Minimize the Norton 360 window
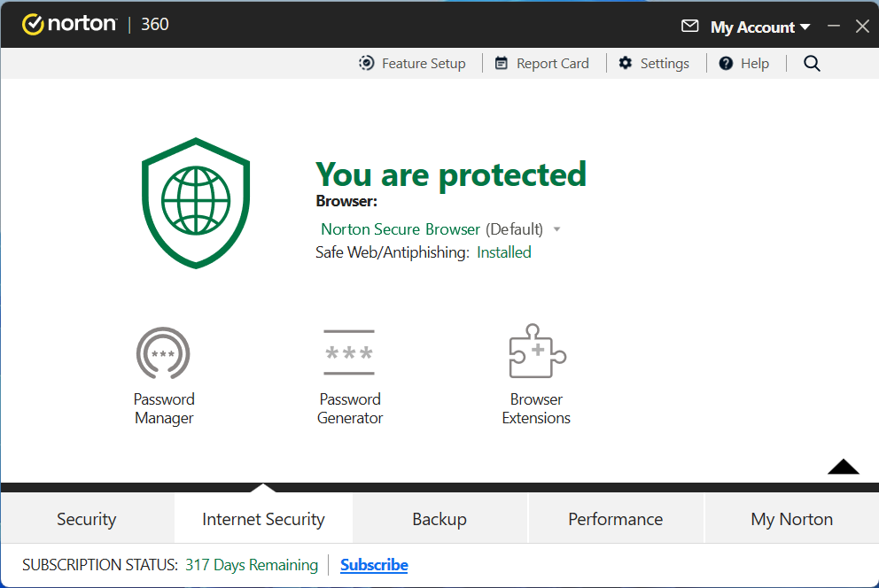Screen dimensions: 879x588 click(x=834, y=26)
